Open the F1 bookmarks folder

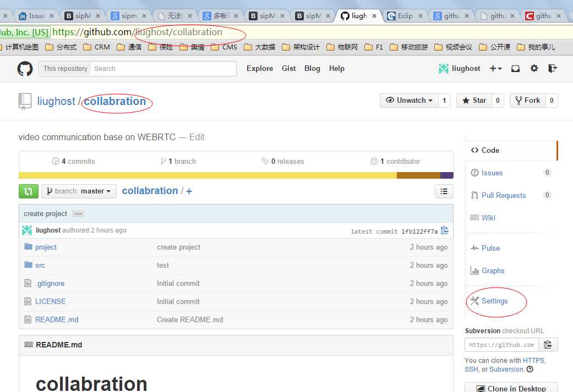point(374,47)
